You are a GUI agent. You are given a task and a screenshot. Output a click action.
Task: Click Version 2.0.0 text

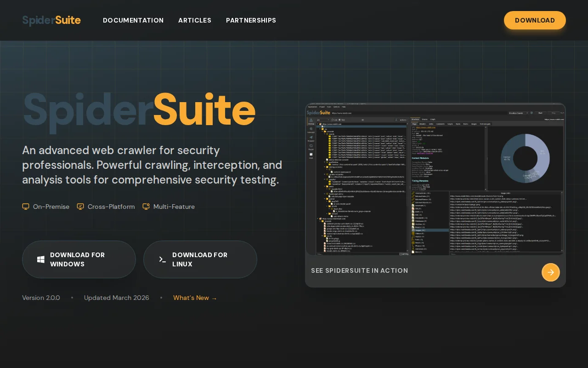click(x=41, y=298)
